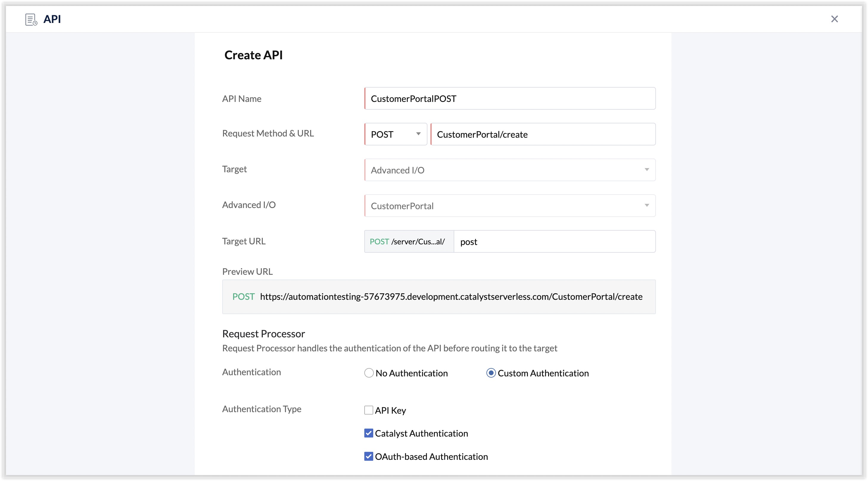Click the Preview URL text box
Screen dimensions: 868x481
click(439, 297)
